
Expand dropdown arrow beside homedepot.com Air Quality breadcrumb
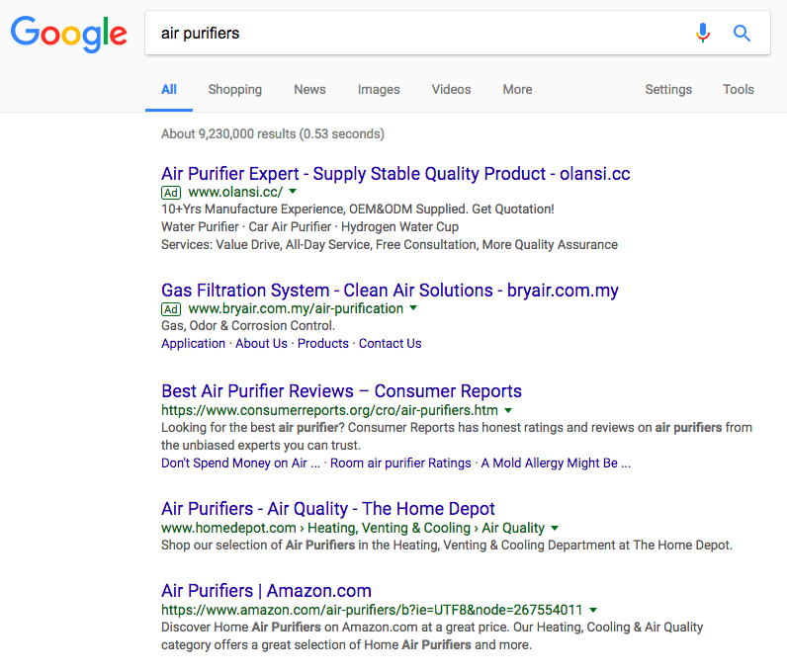[x=555, y=528]
